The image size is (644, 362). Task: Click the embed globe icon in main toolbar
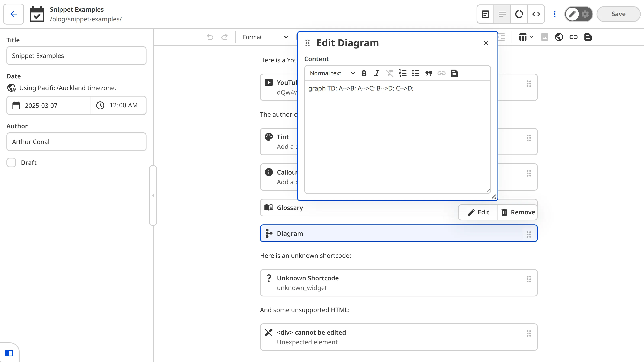coord(559,37)
